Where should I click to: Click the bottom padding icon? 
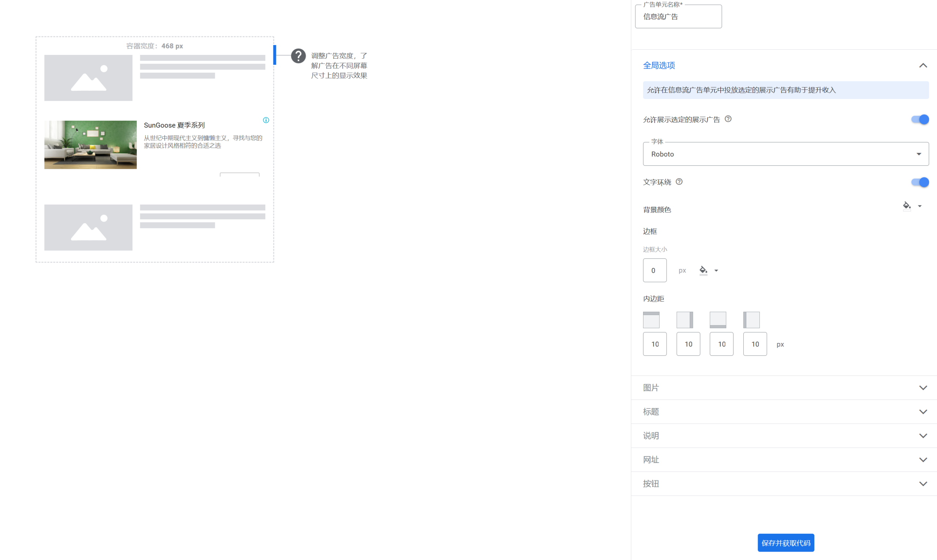[x=718, y=320]
